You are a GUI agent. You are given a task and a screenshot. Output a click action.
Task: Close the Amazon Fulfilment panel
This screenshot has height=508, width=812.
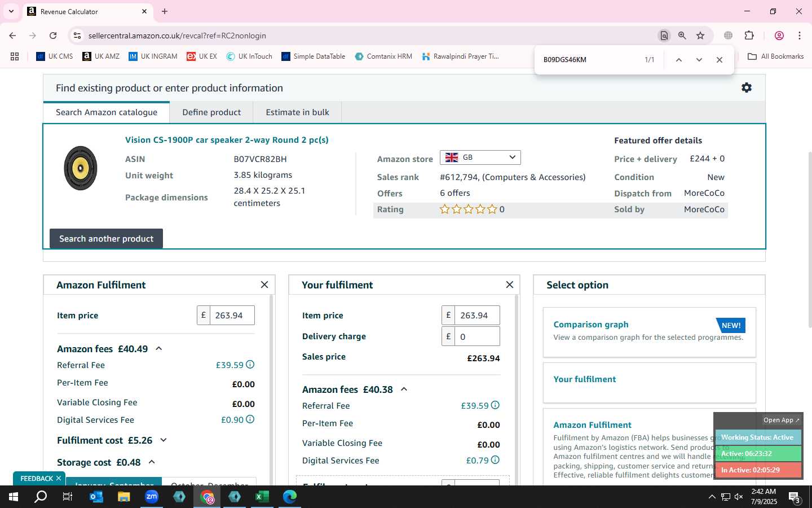coord(264,284)
